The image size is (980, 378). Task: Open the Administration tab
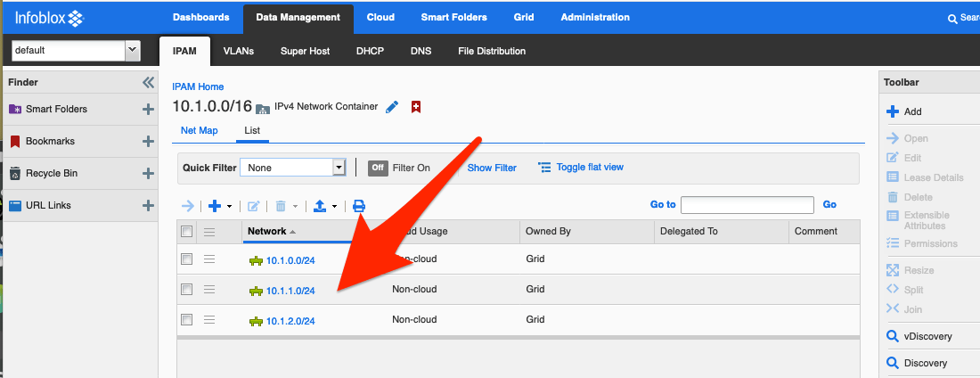pos(595,18)
